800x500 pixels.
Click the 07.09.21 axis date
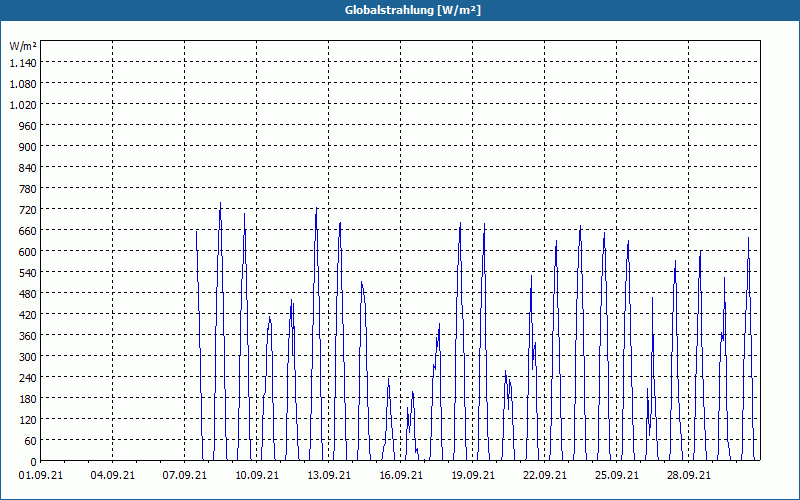tap(185, 476)
